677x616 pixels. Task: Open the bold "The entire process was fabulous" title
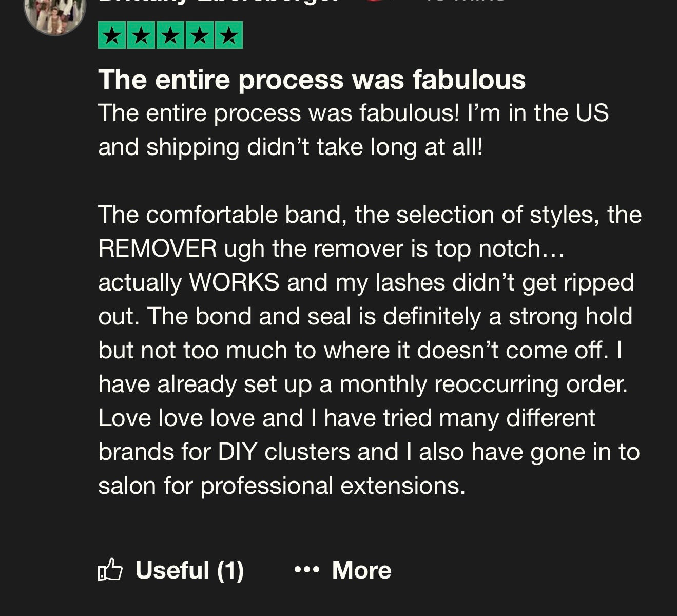312,80
